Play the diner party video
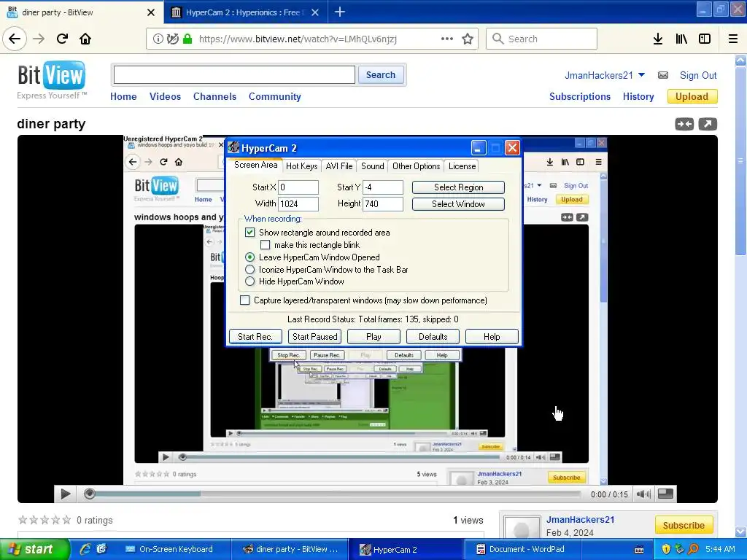 [x=65, y=494]
